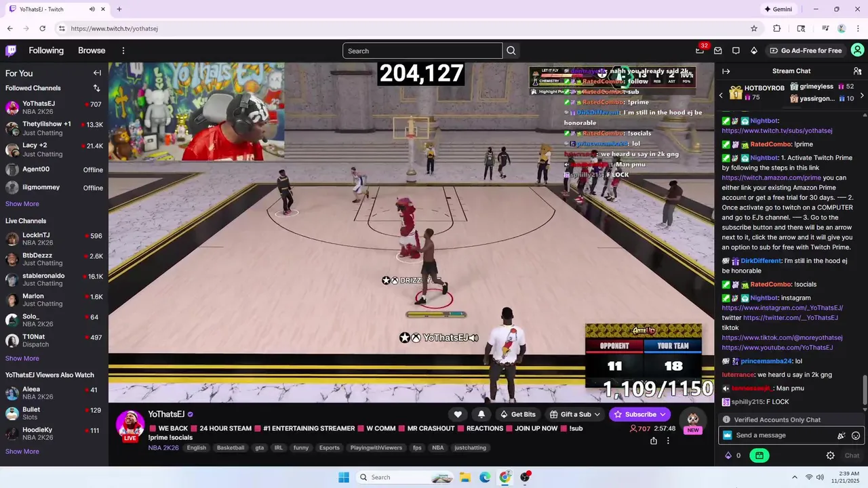This screenshot has width=868, height=488.
Task: Open a new browser tab
Action: tap(119, 9)
